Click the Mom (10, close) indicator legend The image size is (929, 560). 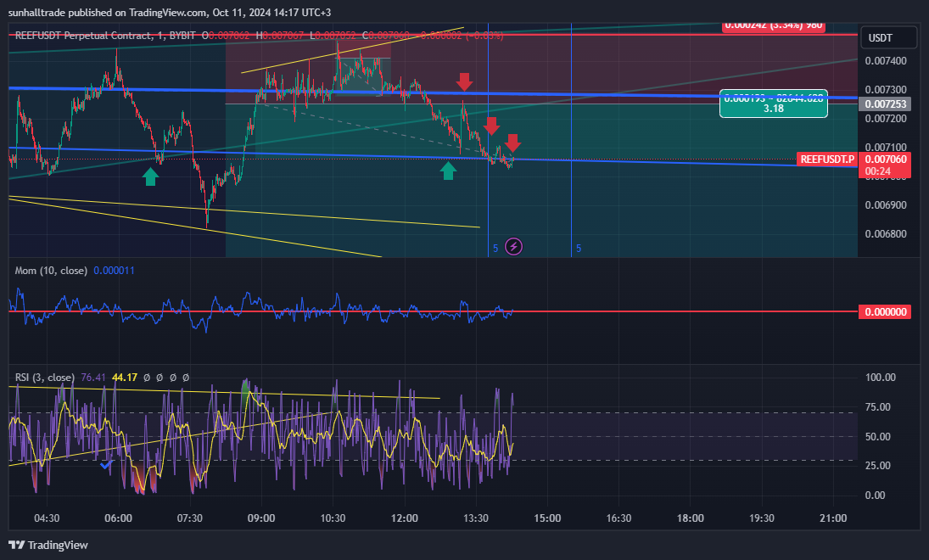point(51,271)
